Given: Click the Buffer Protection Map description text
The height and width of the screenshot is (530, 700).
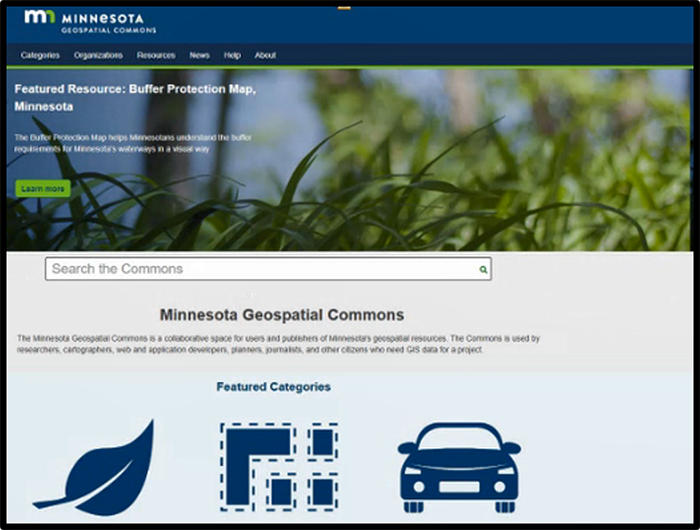Looking at the screenshot, I should point(133,143).
